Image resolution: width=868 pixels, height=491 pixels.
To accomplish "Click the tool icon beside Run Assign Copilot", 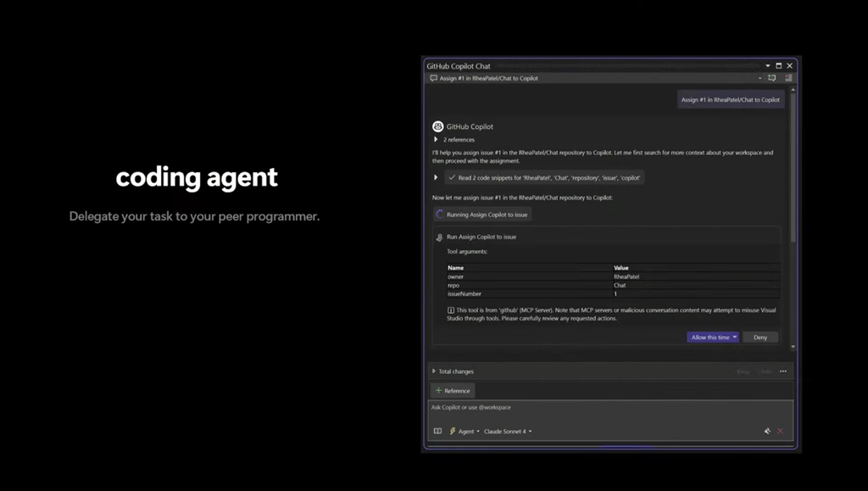I will tap(440, 237).
